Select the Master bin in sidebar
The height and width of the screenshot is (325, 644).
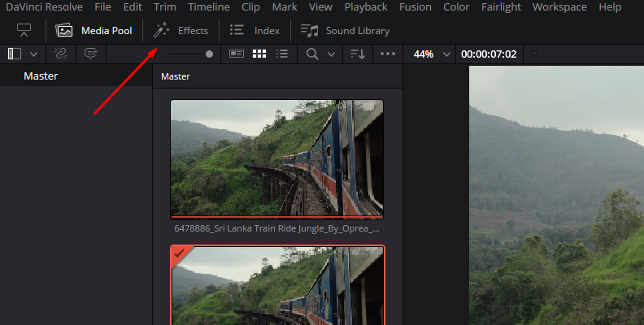coord(76,76)
